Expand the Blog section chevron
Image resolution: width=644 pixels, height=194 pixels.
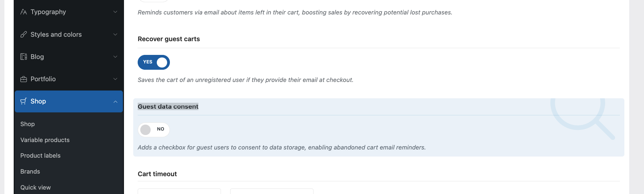(115, 57)
